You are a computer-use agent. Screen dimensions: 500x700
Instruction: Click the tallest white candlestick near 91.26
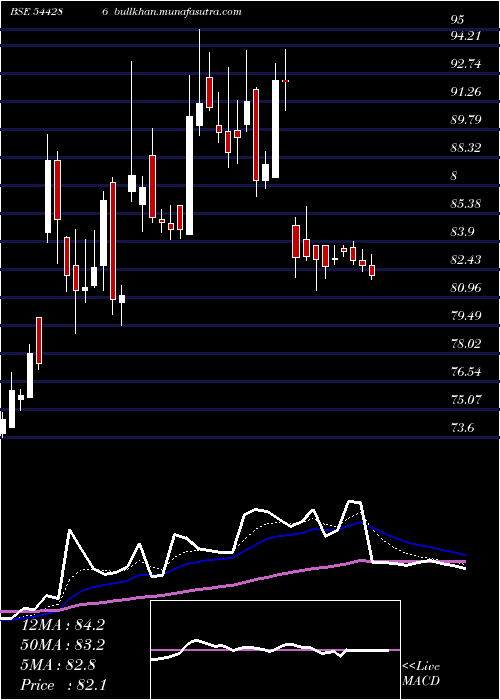[275, 129]
